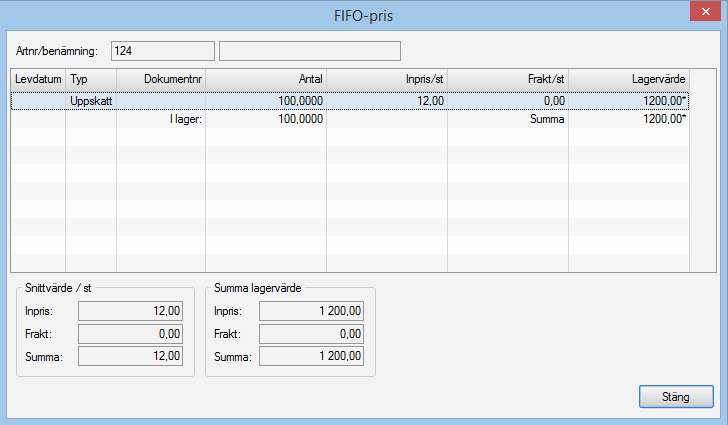Image resolution: width=728 pixels, height=425 pixels.
Task: Sort by the Levdatum column header
Action: click(x=38, y=77)
